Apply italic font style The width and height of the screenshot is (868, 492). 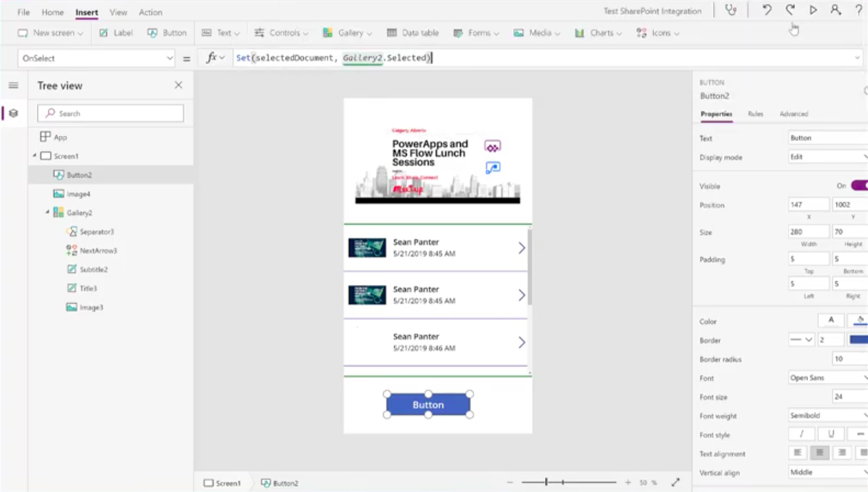[x=801, y=433]
